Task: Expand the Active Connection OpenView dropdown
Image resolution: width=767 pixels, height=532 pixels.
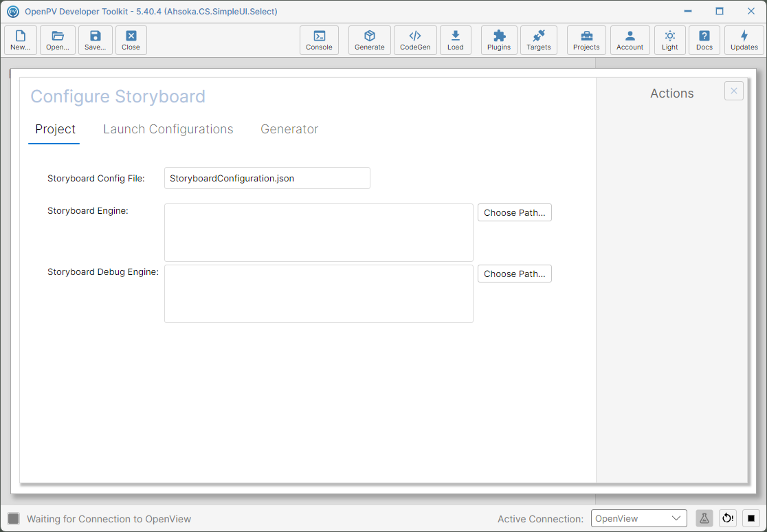Action: (639, 518)
